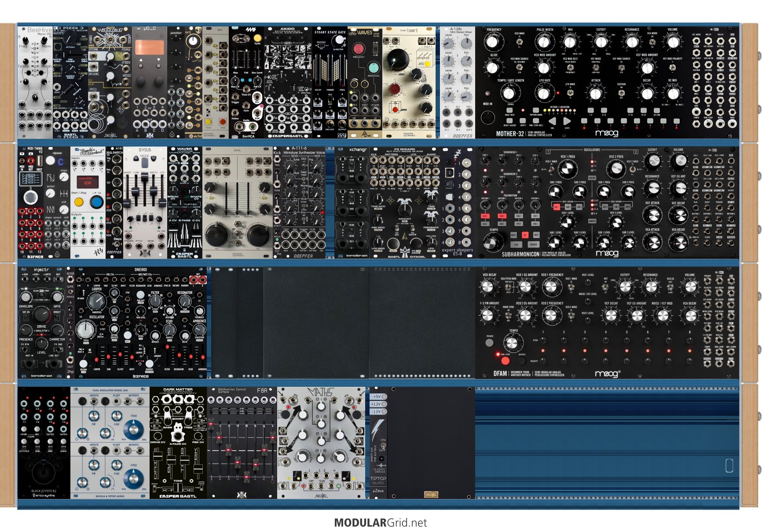762x532 pixels.
Task: Flip the Subharmonicon VCO 1 WAVE switch
Action: pyautogui.click(x=551, y=169)
